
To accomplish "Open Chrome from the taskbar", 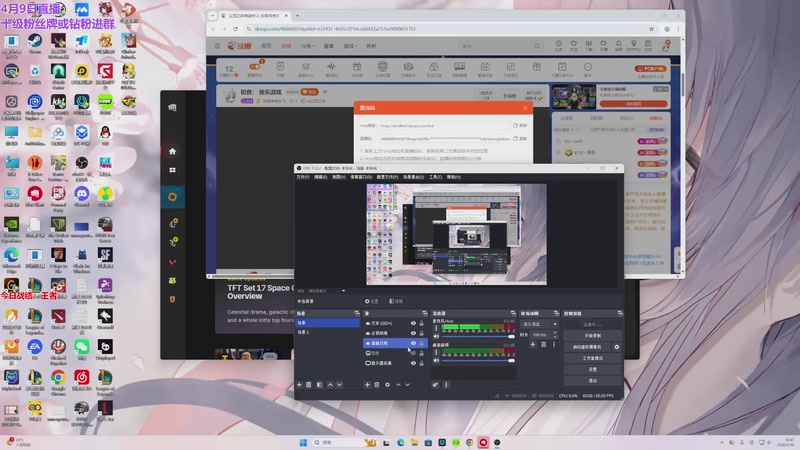I will (x=469, y=442).
